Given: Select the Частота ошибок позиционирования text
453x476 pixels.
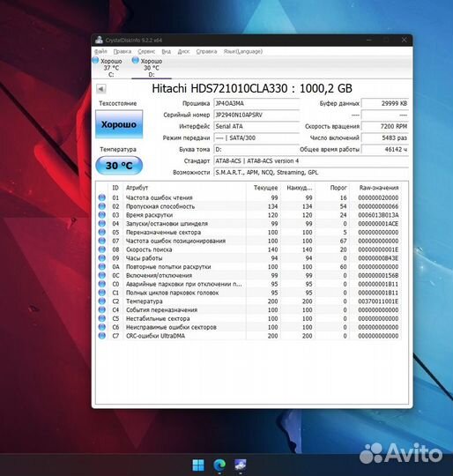Looking at the screenshot, I should pyautogui.click(x=175, y=241).
